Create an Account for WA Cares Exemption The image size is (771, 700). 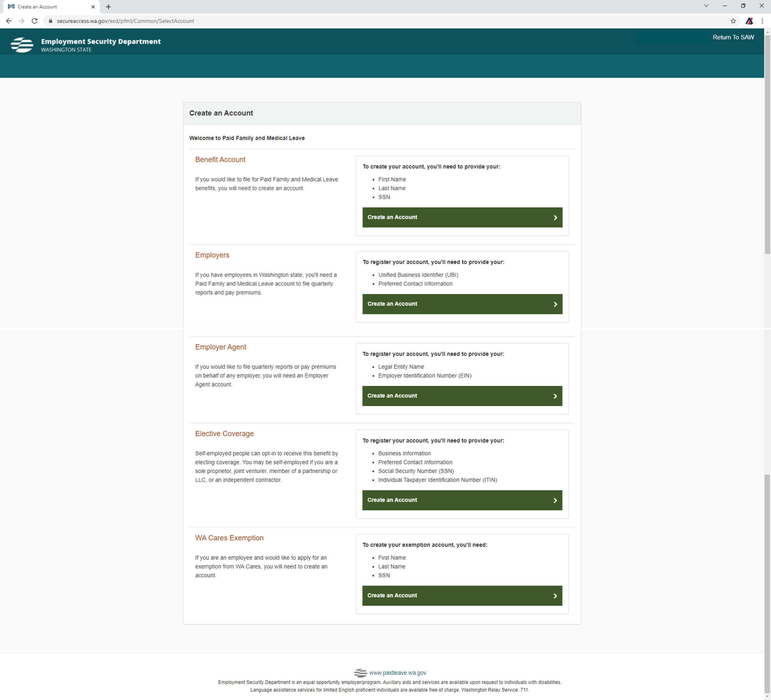(x=462, y=595)
